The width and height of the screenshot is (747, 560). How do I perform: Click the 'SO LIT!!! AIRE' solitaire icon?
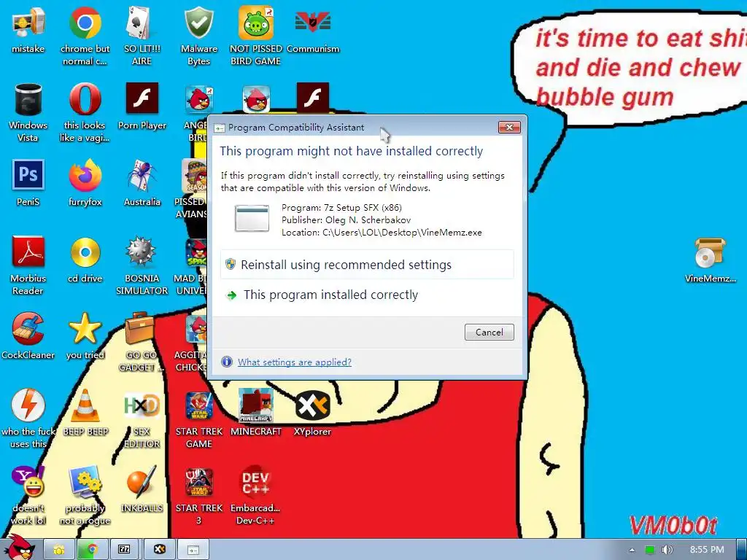point(142,36)
